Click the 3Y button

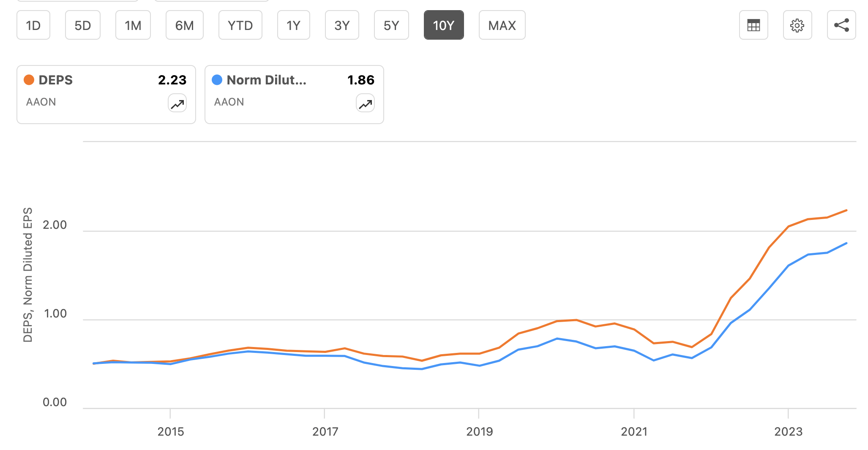pyautogui.click(x=342, y=25)
